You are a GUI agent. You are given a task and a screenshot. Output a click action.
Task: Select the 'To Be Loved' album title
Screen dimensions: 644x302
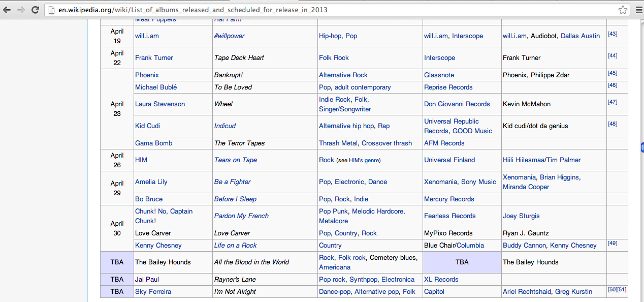click(233, 87)
